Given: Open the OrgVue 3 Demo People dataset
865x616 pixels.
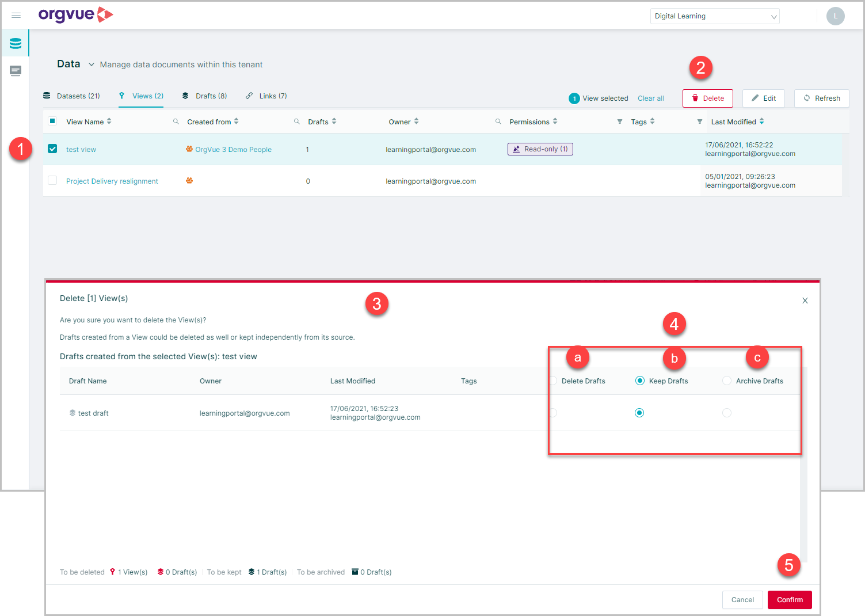Looking at the screenshot, I should pos(233,150).
